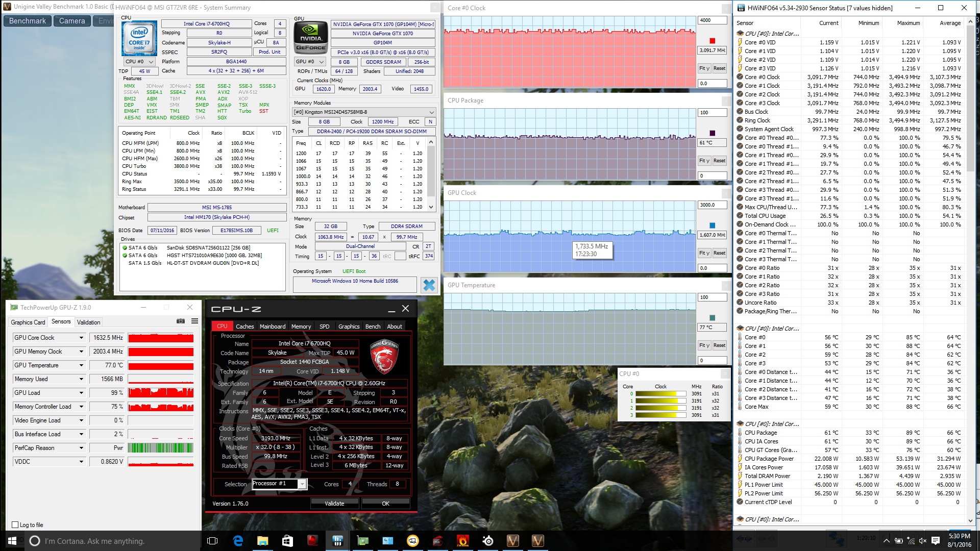The height and width of the screenshot is (551, 980).
Task: Select the Core Max temperature row
Action: tap(849, 407)
